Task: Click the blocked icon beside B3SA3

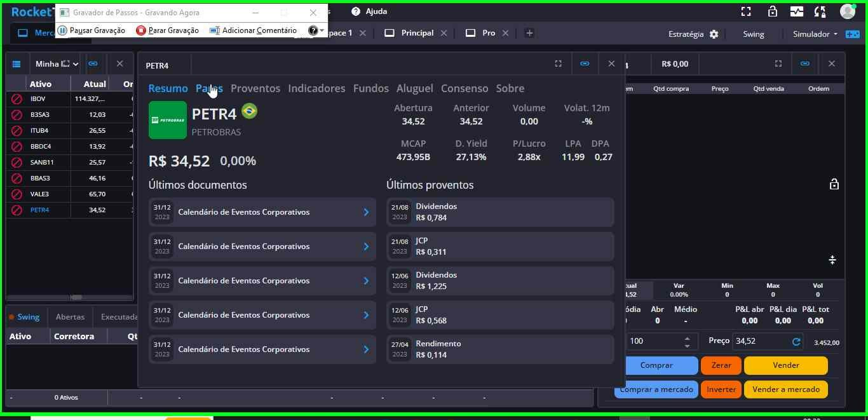Action: tap(17, 115)
